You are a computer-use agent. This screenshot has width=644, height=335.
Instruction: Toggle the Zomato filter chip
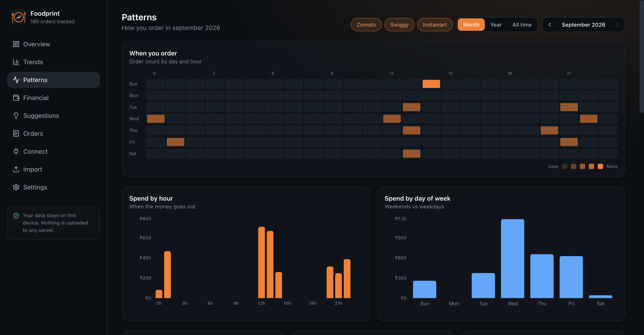click(x=366, y=25)
